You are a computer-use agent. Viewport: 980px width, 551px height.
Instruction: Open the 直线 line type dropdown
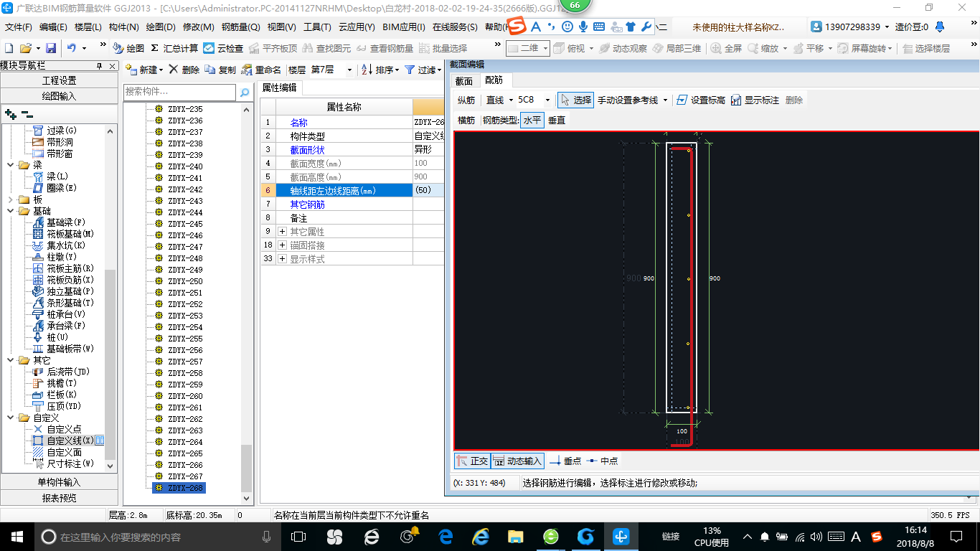[509, 100]
